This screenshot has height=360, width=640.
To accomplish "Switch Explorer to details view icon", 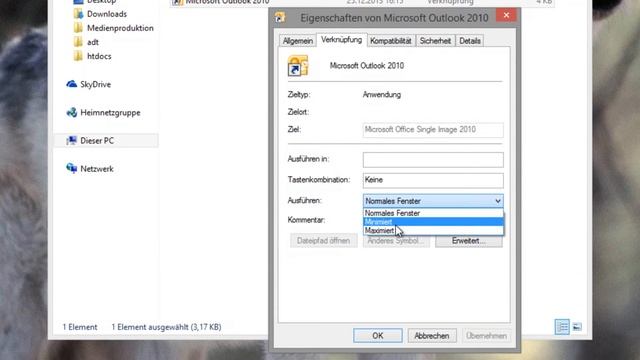I will [x=562, y=327].
